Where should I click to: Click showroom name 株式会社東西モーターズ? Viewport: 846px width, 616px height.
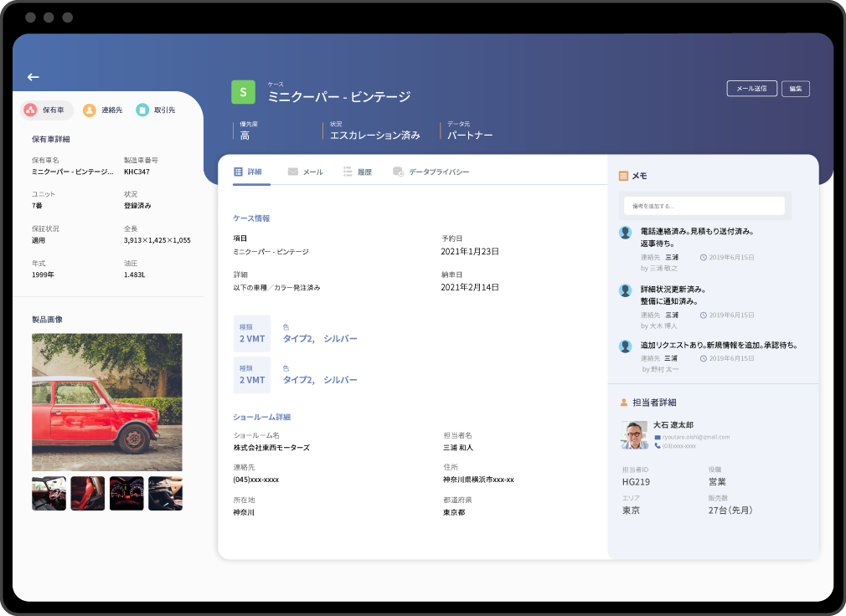tap(271, 448)
